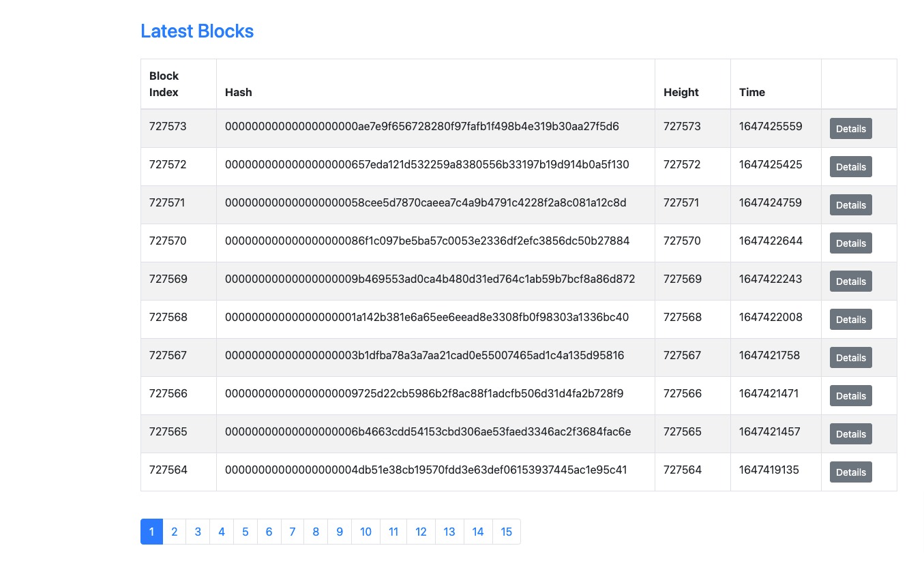The width and height of the screenshot is (924, 565).
Task: Open Details for block 727565
Action: click(850, 433)
